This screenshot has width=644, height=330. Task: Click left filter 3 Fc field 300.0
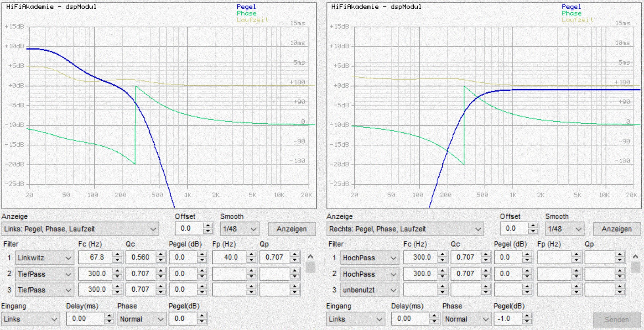click(x=96, y=290)
